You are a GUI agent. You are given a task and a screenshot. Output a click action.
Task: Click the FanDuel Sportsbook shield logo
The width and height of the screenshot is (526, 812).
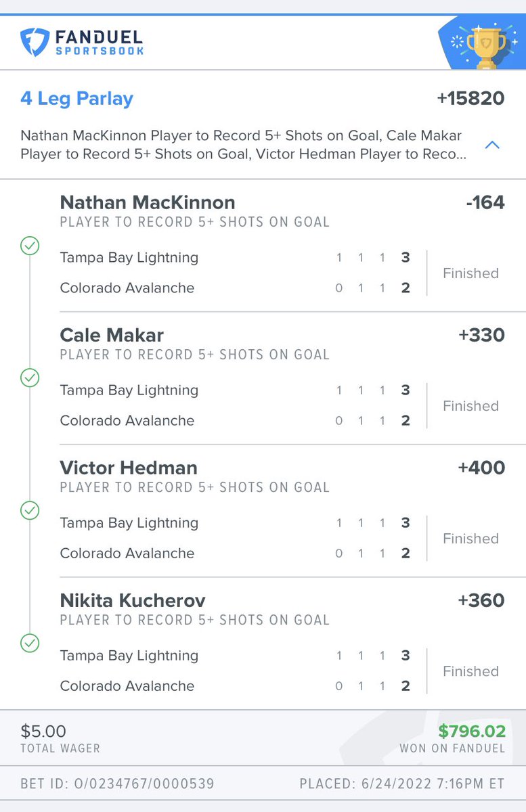click(34, 41)
